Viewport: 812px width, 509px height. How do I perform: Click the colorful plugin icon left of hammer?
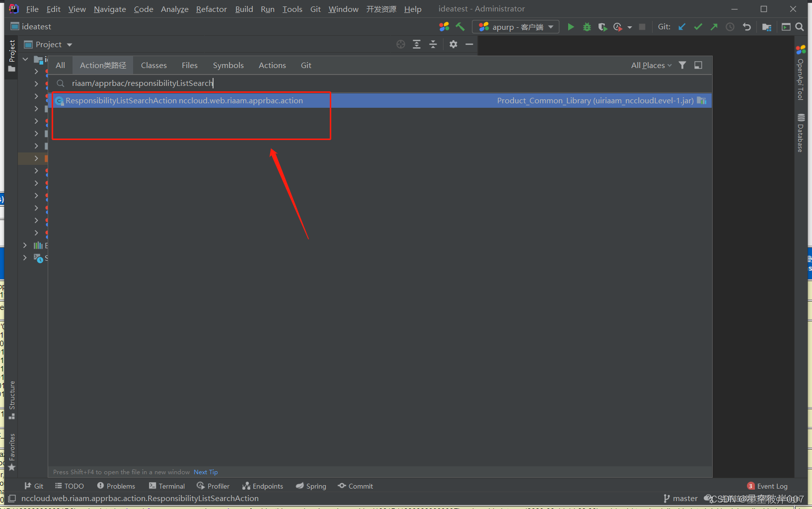point(444,27)
